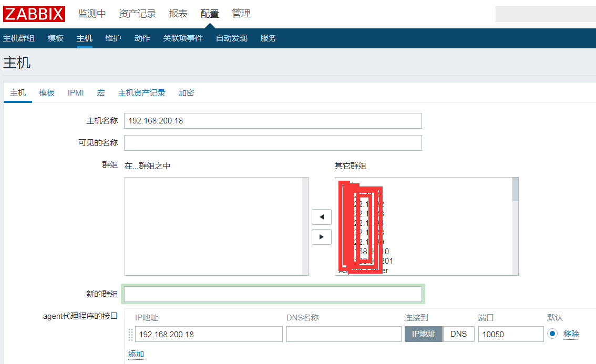Switch to the 宏 tab

[x=101, y=93]
